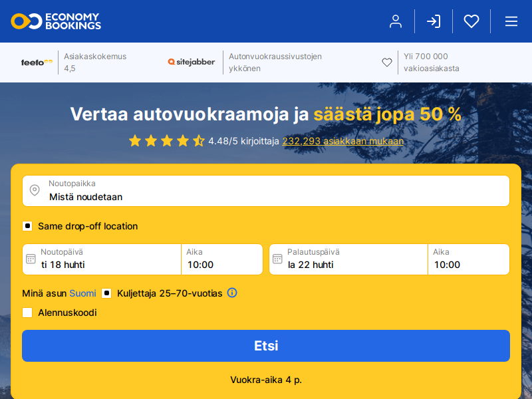Change country via Suomi link
Viewport: 532px width, 399px height.
point(82,293)
